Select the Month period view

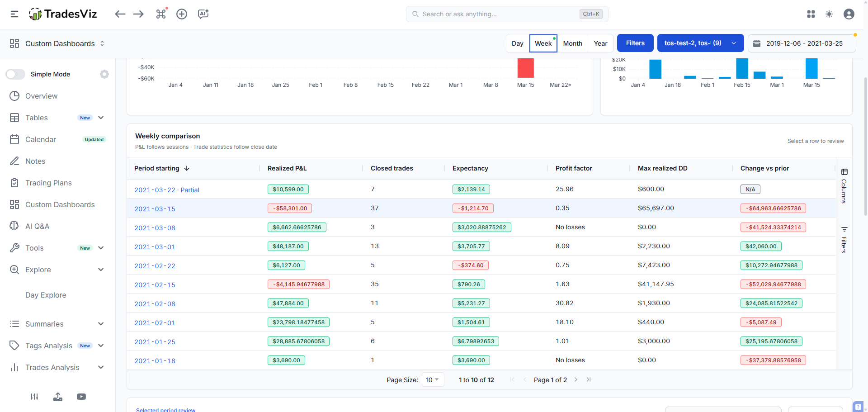click(572, 43)
